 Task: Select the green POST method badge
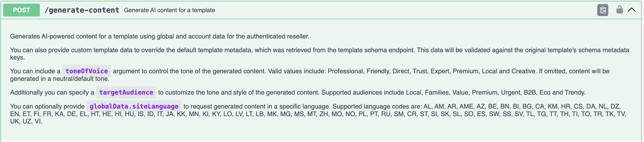point(21,10)
